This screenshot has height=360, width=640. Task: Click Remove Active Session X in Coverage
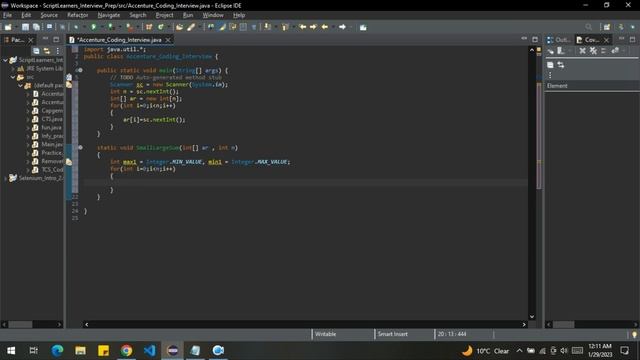tap(582, 51)
